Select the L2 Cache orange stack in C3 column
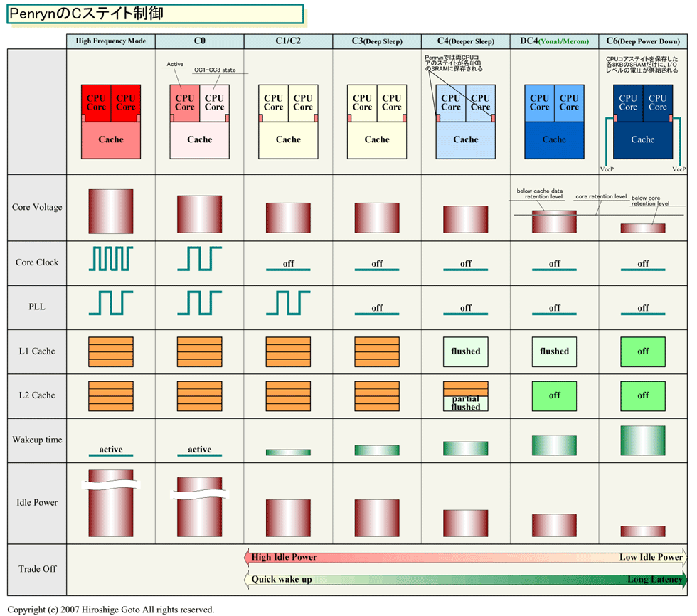Viewport: 697px width, 616px height. click(x=377, y=396)
